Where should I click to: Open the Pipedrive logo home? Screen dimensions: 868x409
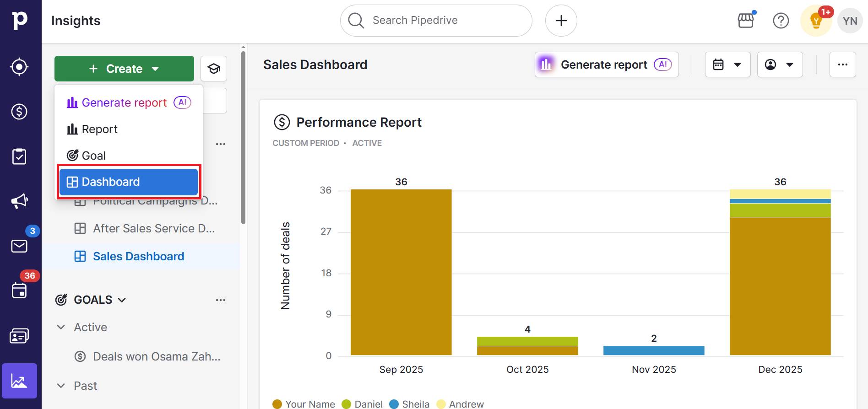20,21
